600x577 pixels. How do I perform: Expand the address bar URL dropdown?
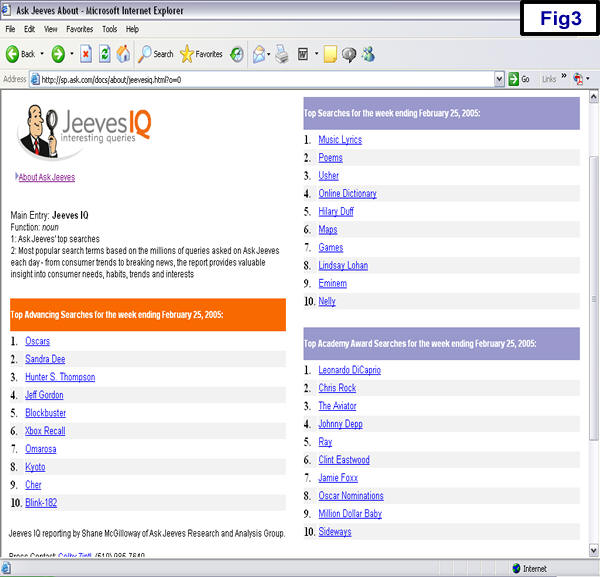(499, 79)
